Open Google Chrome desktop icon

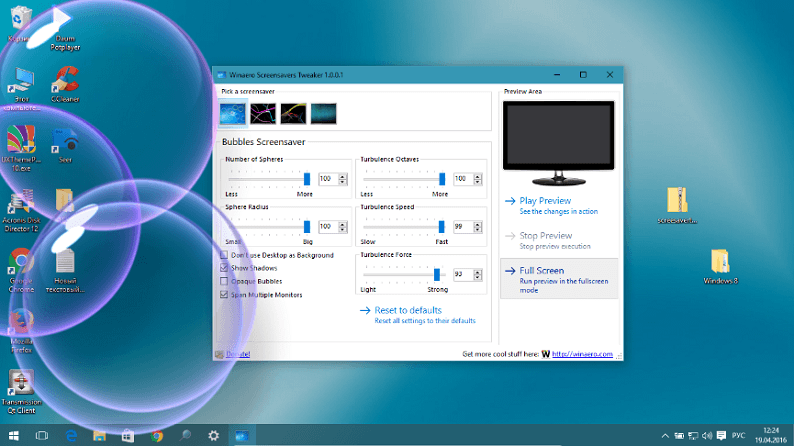pyautogui.click(x=21, y=271)
